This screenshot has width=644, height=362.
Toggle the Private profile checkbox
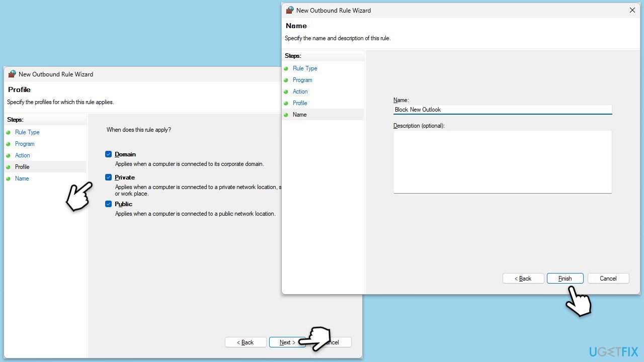click(x=108, y=177)
